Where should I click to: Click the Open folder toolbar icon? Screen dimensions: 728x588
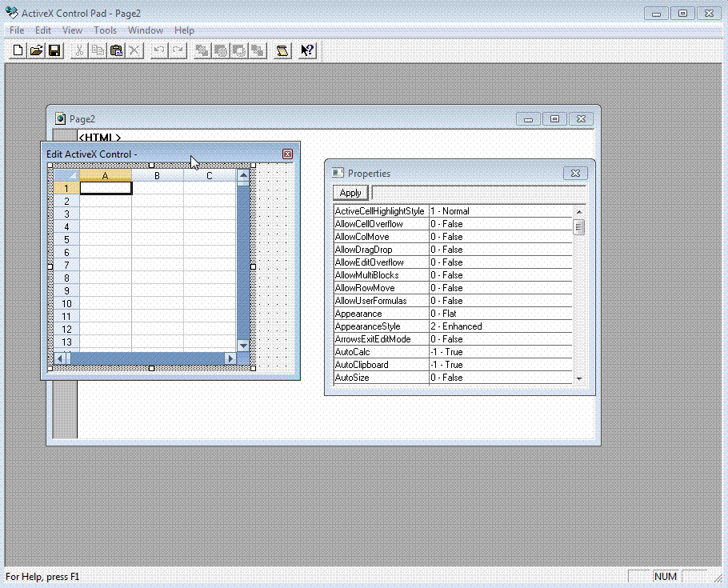36,50
